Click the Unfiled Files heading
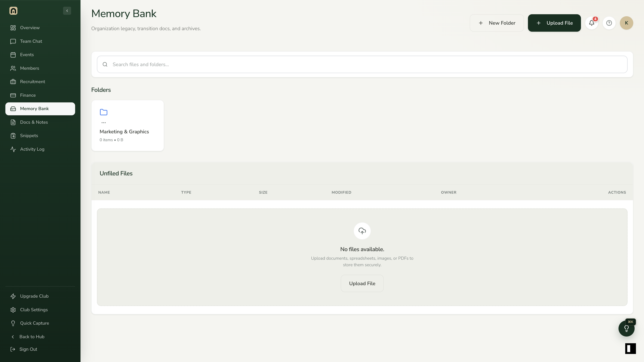This screenshot has height=362, width=644. [116, 173]
